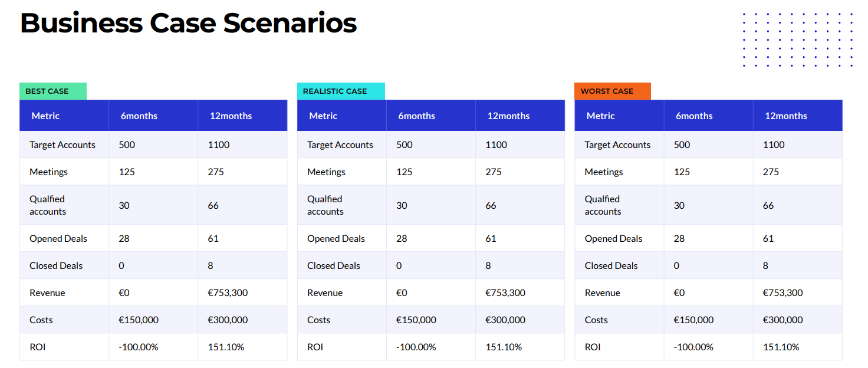868x368 pixels.
Task: Click Realistic Case 12-month Opened Deals value 61
Action: coord(491,238)
